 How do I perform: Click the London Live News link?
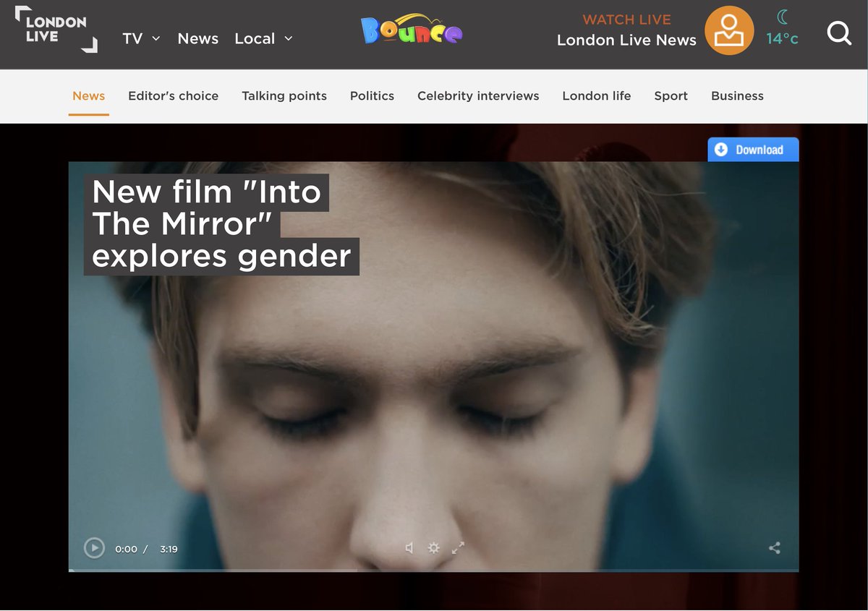(x=626, y=40)
